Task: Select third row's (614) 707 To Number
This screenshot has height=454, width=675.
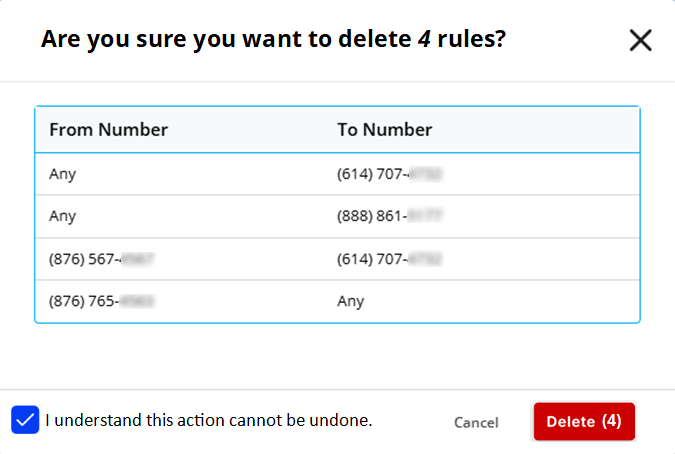Action: tap(390, 259)
